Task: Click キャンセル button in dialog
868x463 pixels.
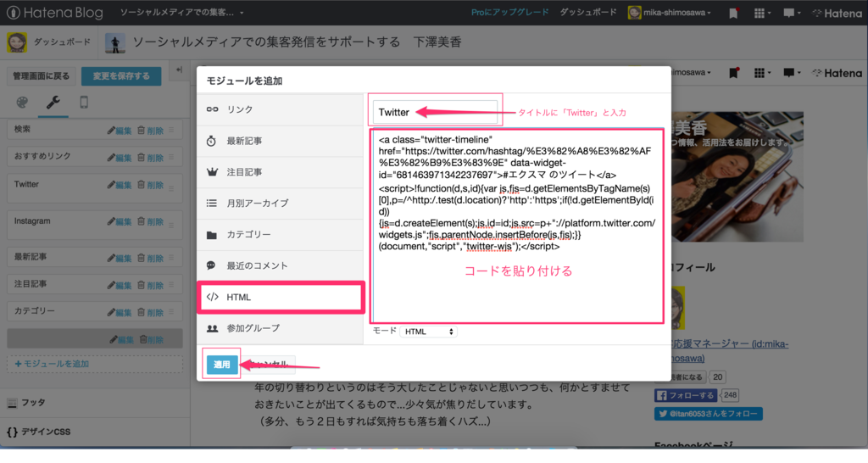Action: (268, 365)
